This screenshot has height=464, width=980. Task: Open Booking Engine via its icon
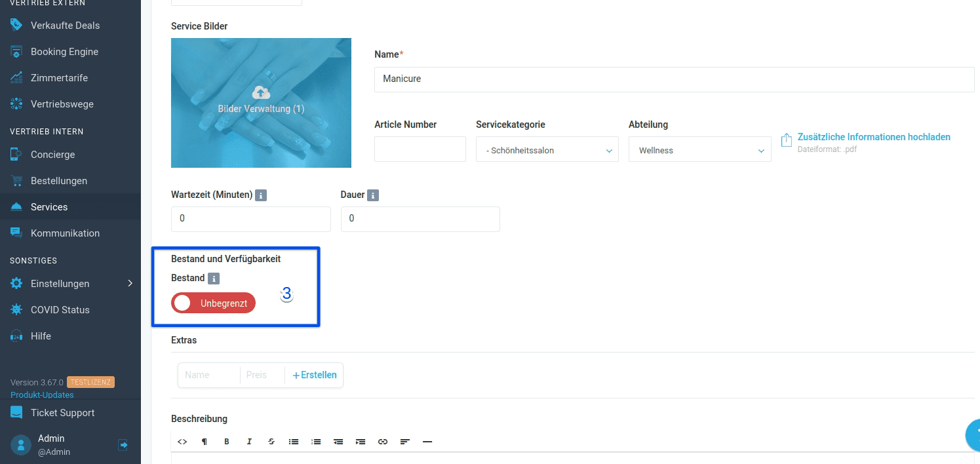click(16, 52)
